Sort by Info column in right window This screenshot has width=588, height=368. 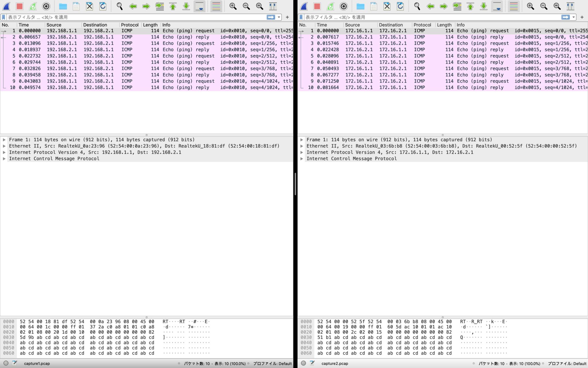pos(521,25)
